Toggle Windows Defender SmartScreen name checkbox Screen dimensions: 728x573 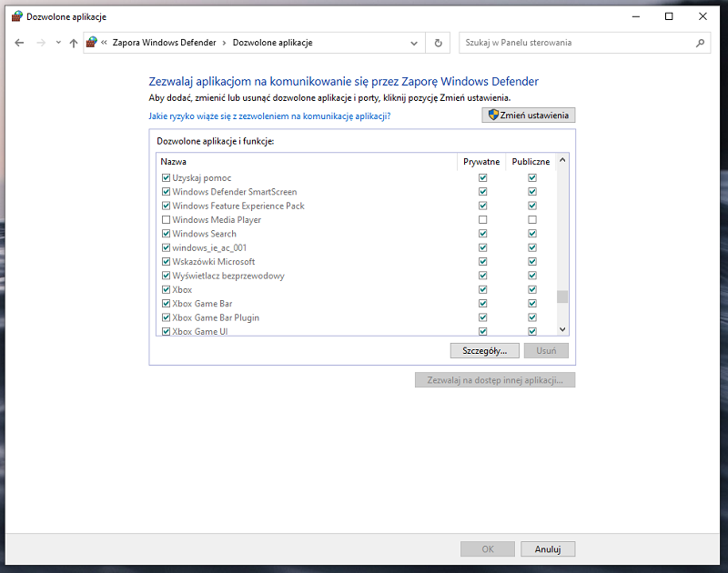coord(166,192)
